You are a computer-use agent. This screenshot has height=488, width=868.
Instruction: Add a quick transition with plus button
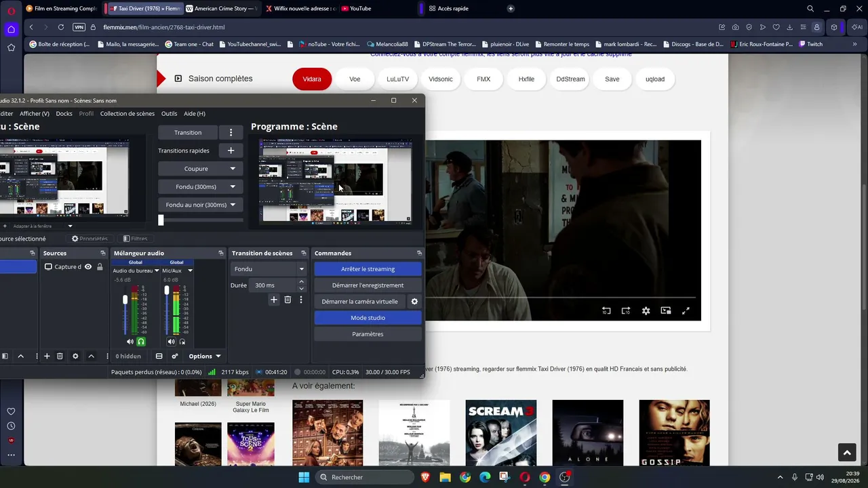[x=231, y=150]
